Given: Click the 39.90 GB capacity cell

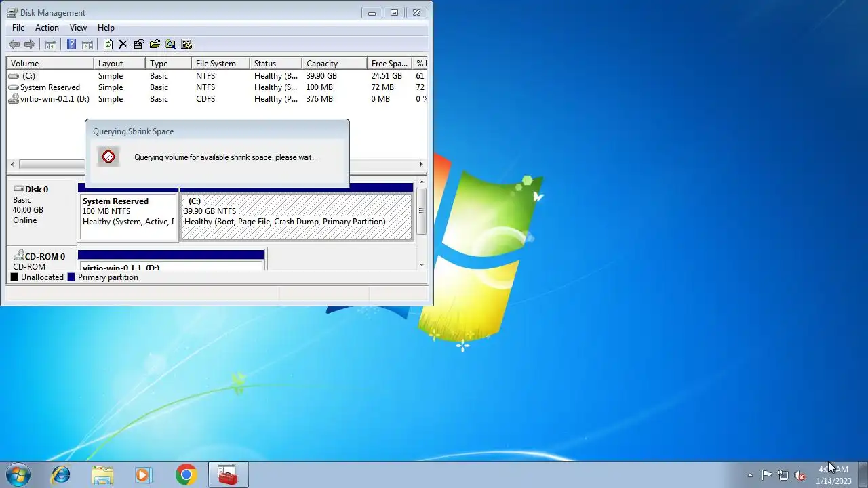Looking at the screenshot, I should tap(321, 76).
